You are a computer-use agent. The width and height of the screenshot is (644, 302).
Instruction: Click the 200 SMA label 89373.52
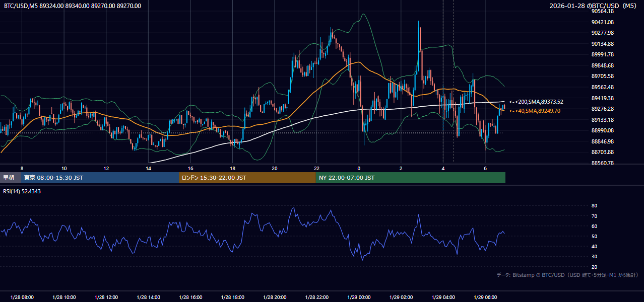536,102
